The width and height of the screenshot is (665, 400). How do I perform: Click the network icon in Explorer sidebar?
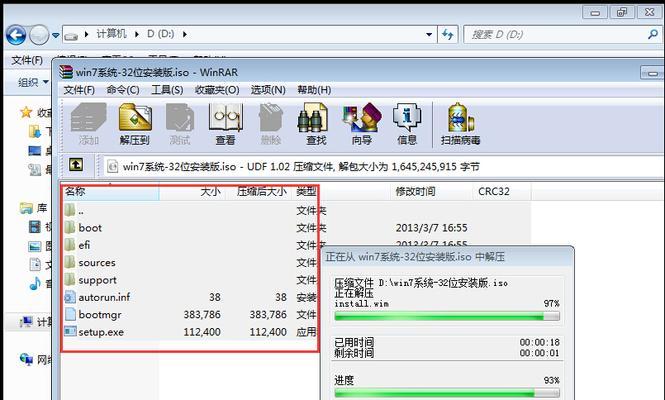click(26, 359)
